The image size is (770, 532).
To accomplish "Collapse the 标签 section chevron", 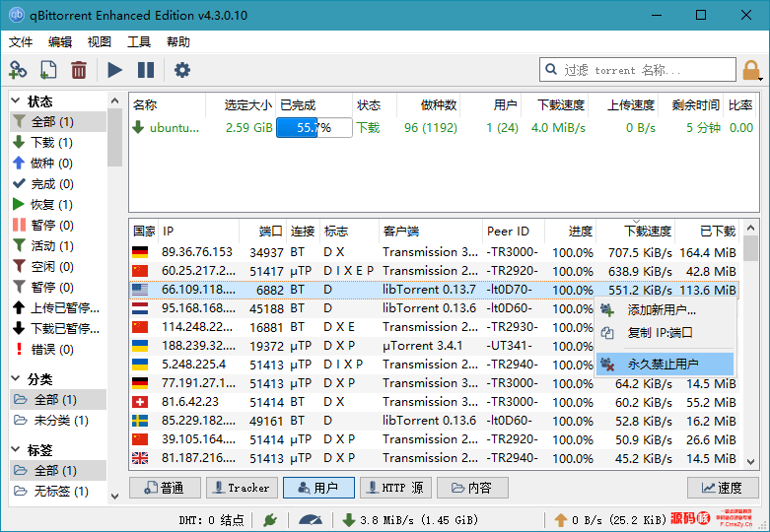I will pyautogui.click(x=16, y=449).
